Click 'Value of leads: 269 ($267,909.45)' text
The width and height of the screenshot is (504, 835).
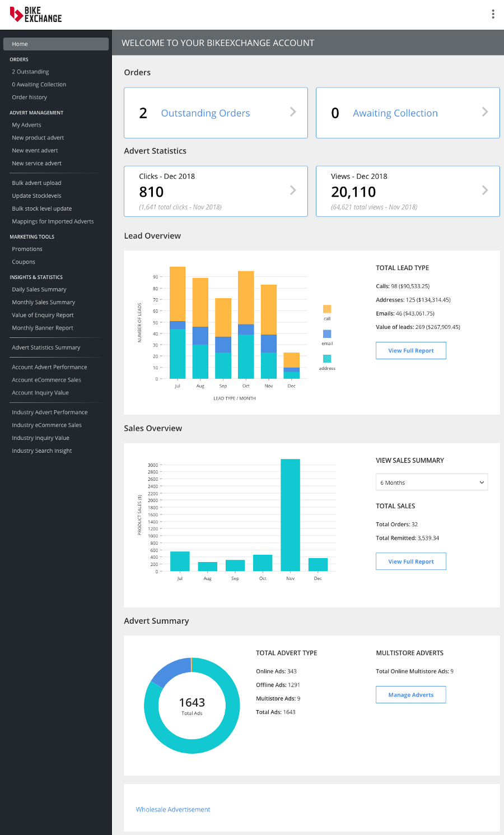click(418, 327)
